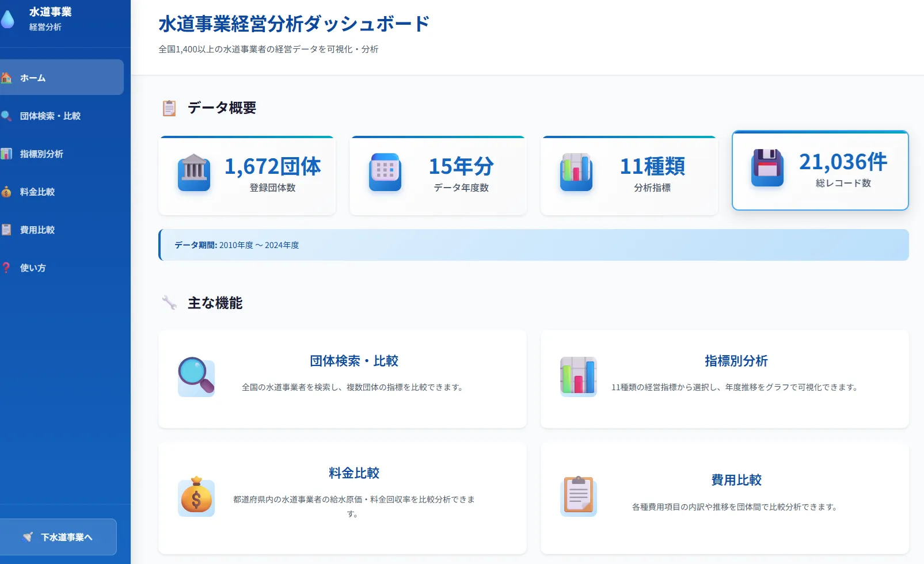The width and height of the screenshot is (924, 564).
Task: Click the データ年度数 label
Action: pyautogui.click(x=461, y=188)
